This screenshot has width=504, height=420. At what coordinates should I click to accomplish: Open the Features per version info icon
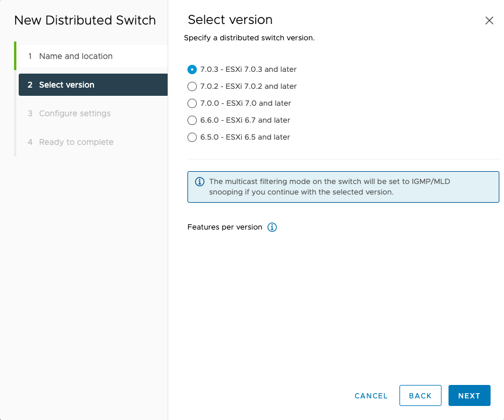272,227
